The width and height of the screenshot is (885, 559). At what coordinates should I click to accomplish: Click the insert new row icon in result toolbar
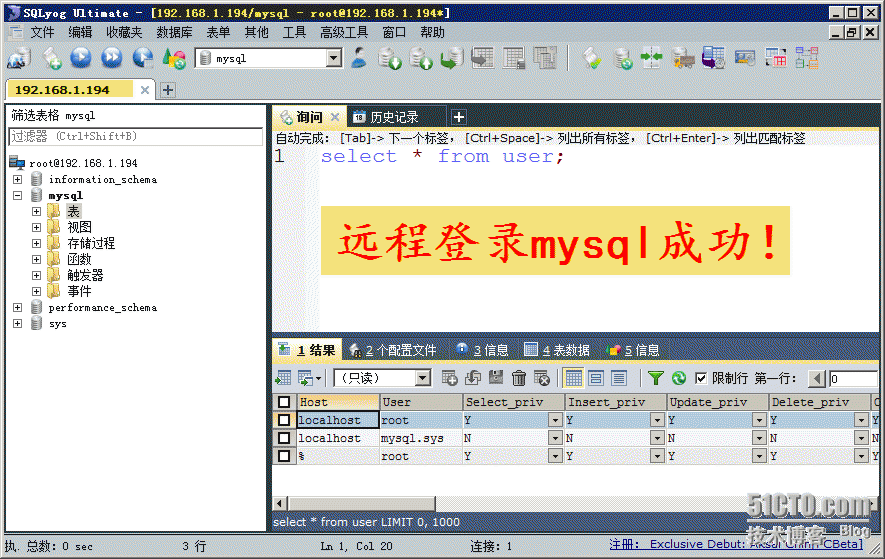tap(449, 378)
